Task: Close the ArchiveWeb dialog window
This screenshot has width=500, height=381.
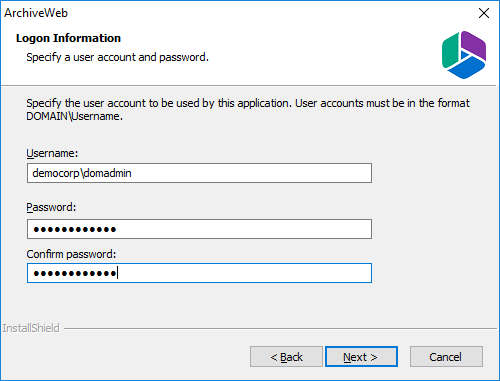Action: click(484, 13)
